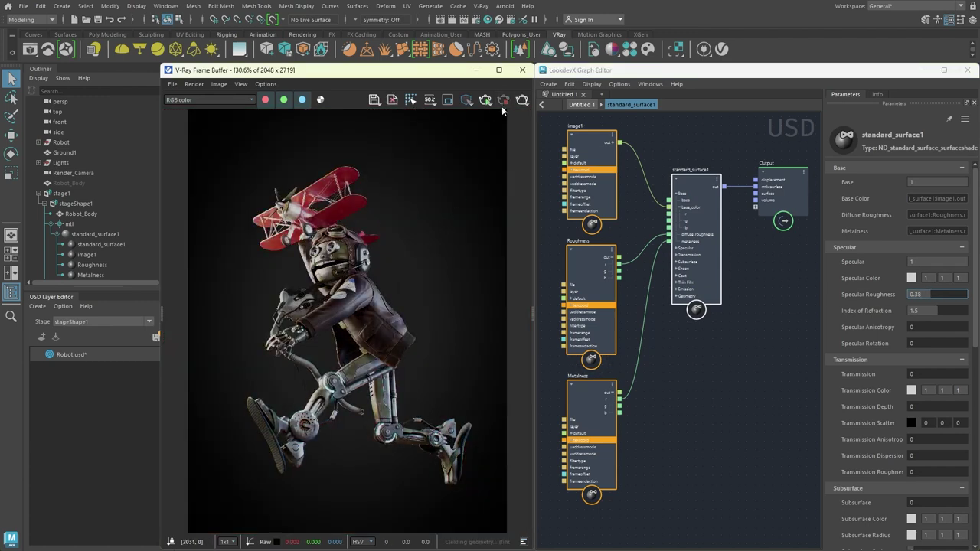Toggle the green channel in Frame Buffer
The height and width of the screenshot is (551, 980).
284,99
